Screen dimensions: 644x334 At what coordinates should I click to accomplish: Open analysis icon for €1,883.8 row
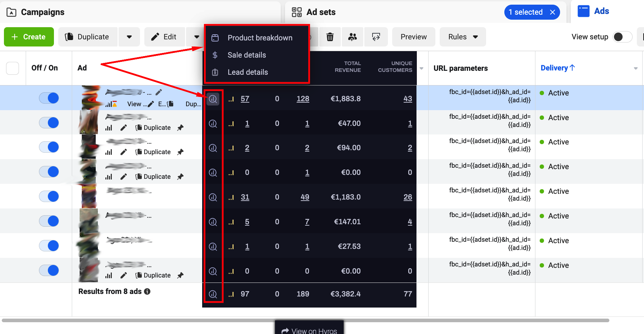point(213,99)
